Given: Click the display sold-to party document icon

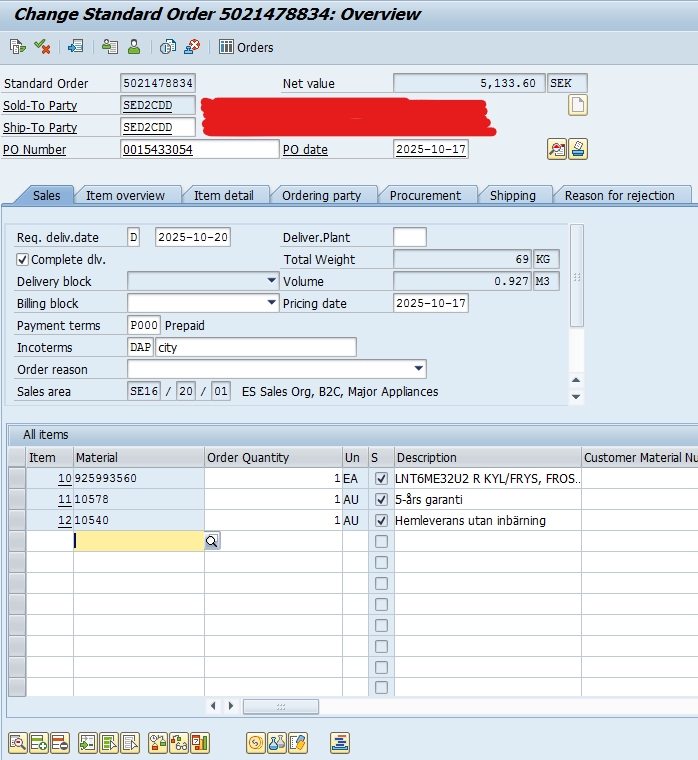Looking at the screenshot, I should tap(110, 47).
